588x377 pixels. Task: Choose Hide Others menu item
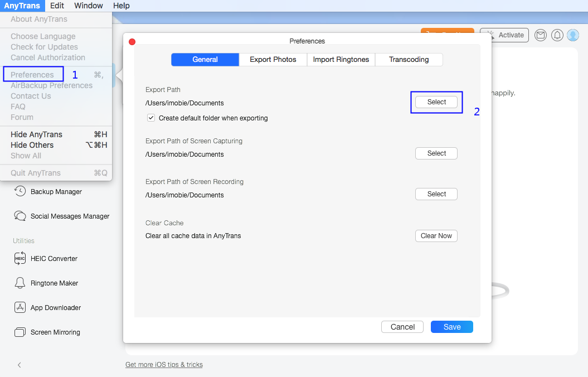(x=56, y=145)
